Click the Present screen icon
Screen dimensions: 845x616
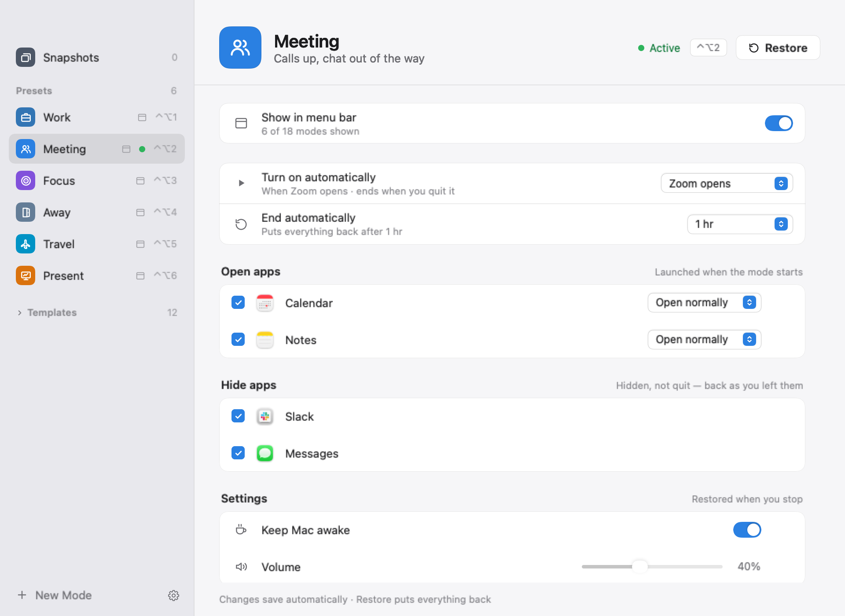click(26, 275)
